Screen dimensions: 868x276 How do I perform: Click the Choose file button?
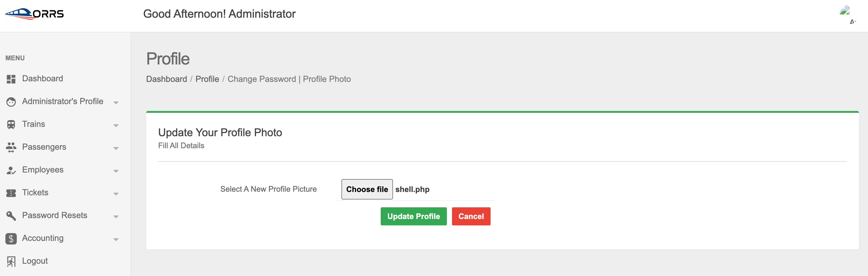point(367,189)
